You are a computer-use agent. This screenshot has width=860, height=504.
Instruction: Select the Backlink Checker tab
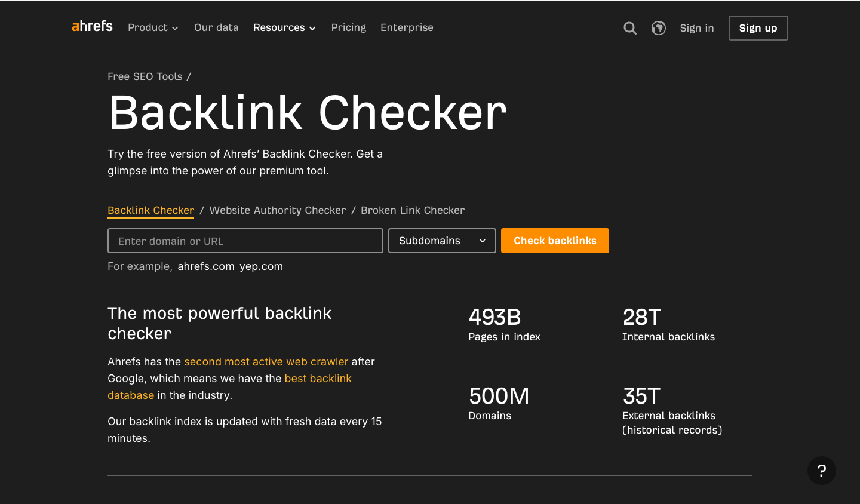pos(151,210)
